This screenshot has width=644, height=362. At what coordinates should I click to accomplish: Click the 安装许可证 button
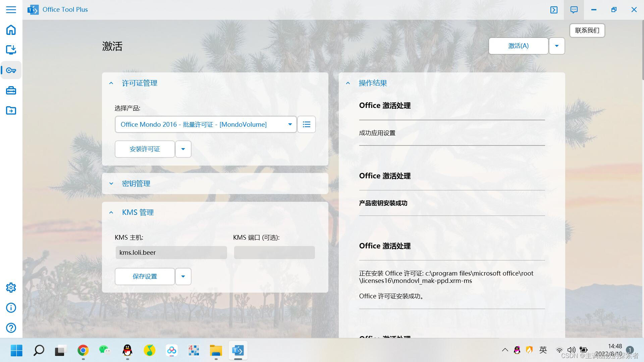tap(145, 149)
